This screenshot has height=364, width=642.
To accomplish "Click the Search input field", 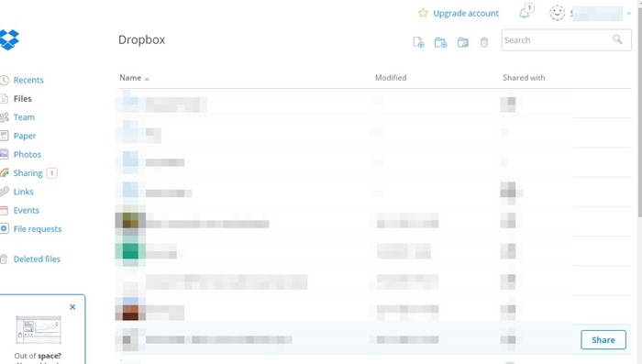I will pyautogui.click(x=566, y=40).
